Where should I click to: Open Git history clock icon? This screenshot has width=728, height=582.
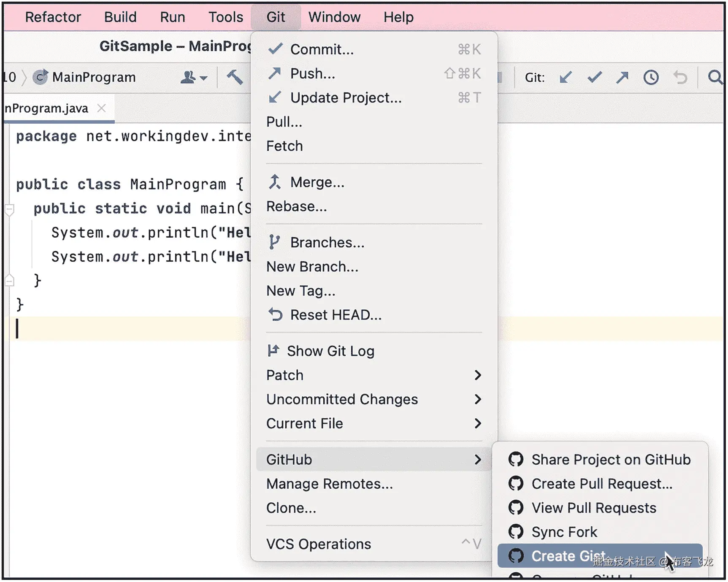[651, 78]
